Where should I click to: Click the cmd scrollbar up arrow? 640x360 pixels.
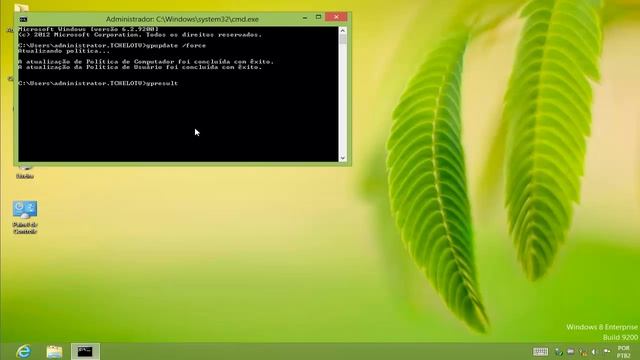coord(343,30)
